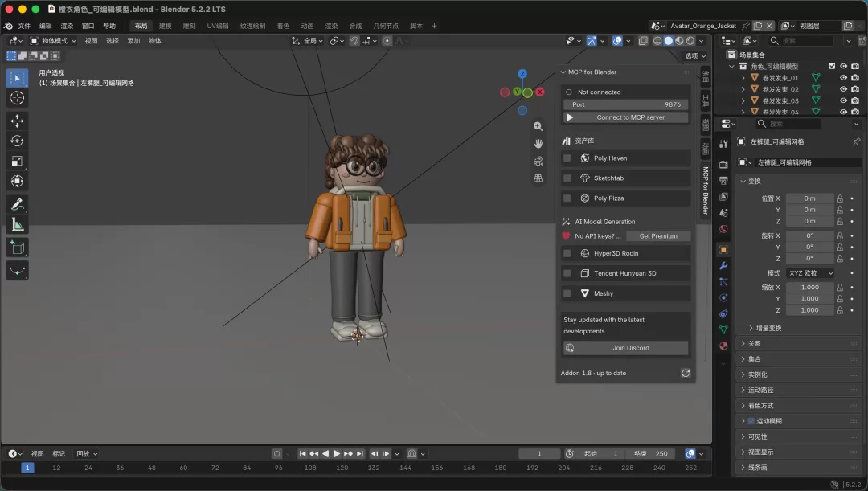The width and height of the screenshot is (868, 491).
Task: Open the 回放 playback dropdown
Action: pos(86,454)
